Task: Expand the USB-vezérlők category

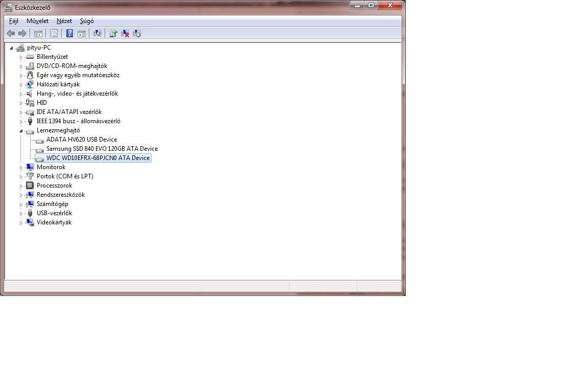Action: [21, 214]
